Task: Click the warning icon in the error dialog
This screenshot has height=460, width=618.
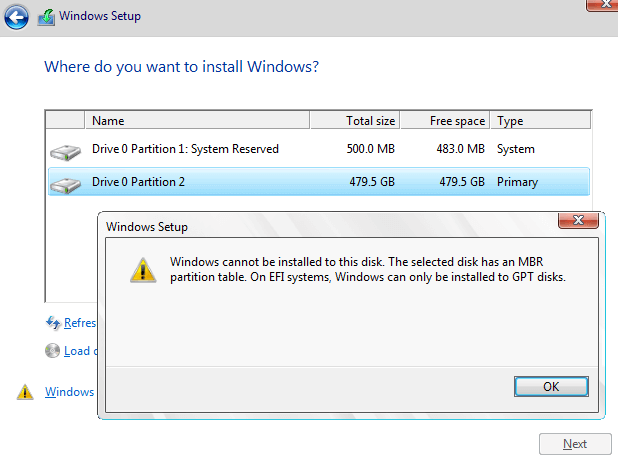Action: (x=143, y=270)
